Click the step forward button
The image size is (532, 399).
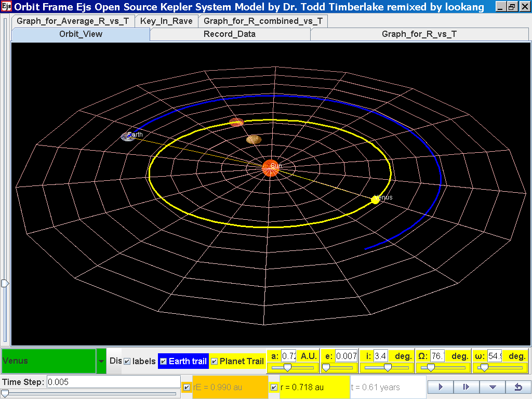click(466, 387)
